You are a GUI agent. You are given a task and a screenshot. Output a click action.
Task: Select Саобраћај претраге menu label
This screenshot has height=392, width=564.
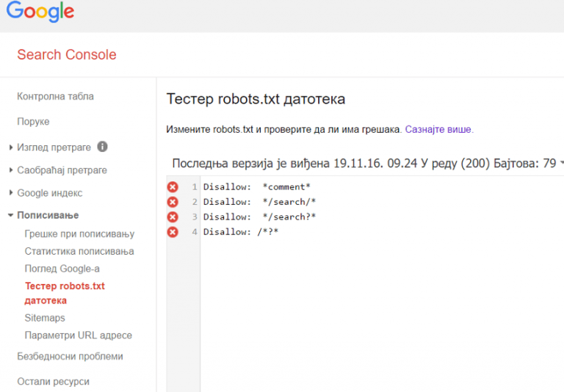click(x=62, y=170)
